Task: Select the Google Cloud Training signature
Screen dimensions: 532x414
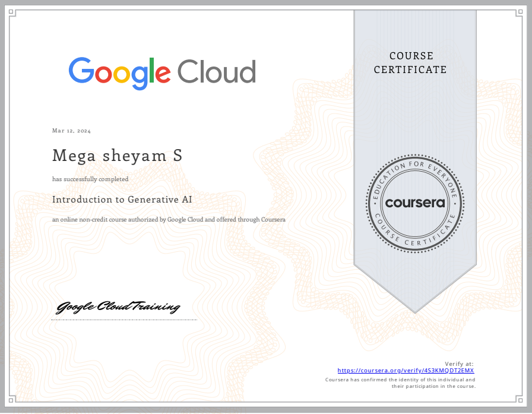Action: [x=118, y=307]
